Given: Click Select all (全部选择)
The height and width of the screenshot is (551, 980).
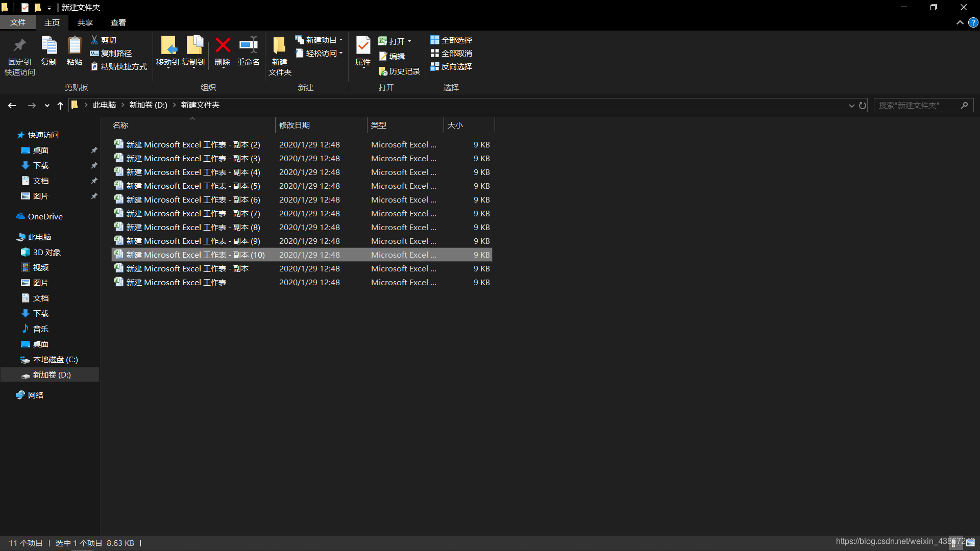Looking at the screenshot, I should [451, 40].
